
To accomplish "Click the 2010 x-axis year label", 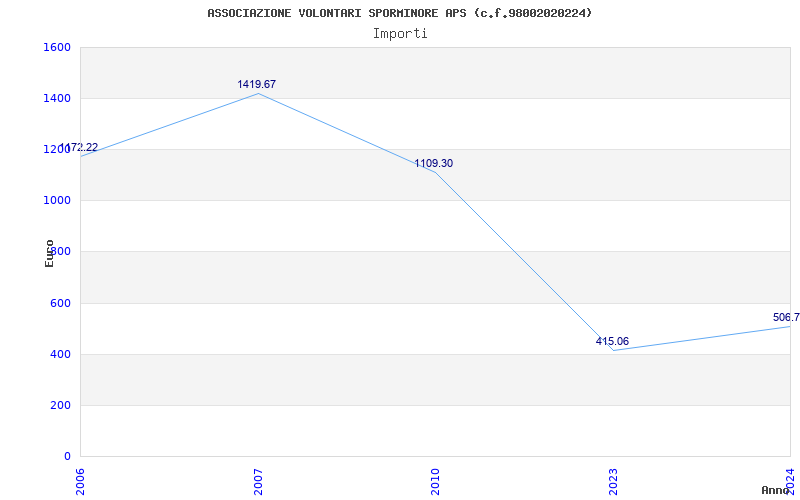I will 435,482.
